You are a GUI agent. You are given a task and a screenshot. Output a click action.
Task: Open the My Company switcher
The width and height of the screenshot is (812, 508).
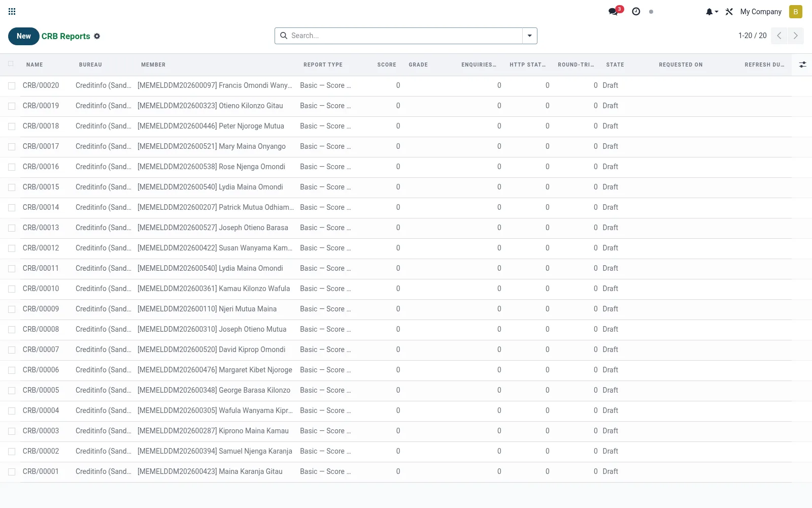[760, 12]
